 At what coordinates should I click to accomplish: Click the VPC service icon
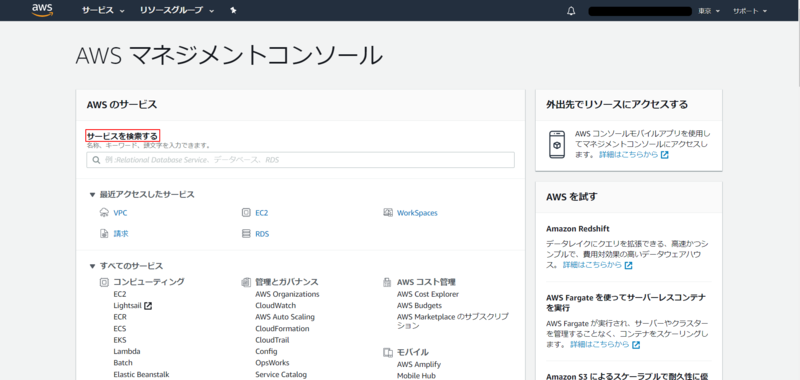pos(104,213)
